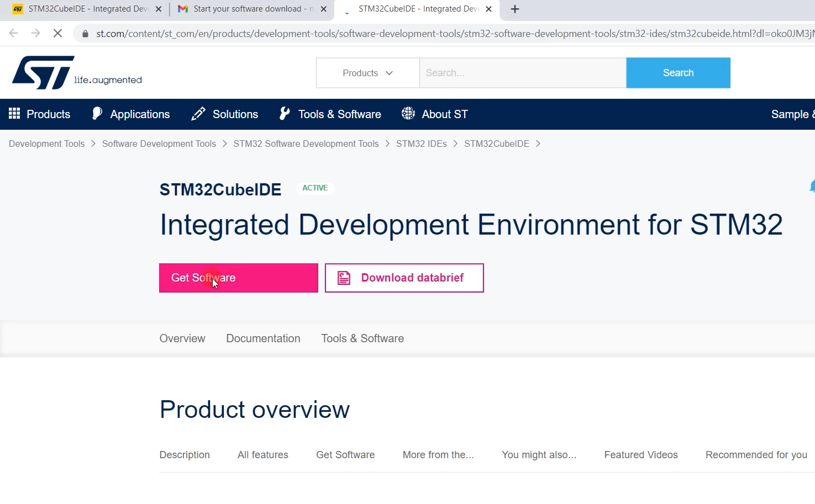Click the Sample nav item at right
The height and width of the screenshot is (504, 815).
click(x=793, y=114)
